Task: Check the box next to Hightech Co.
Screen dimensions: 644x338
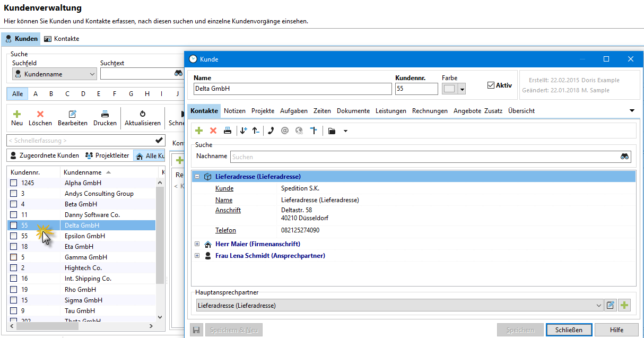Action: (x=14, y=268)
